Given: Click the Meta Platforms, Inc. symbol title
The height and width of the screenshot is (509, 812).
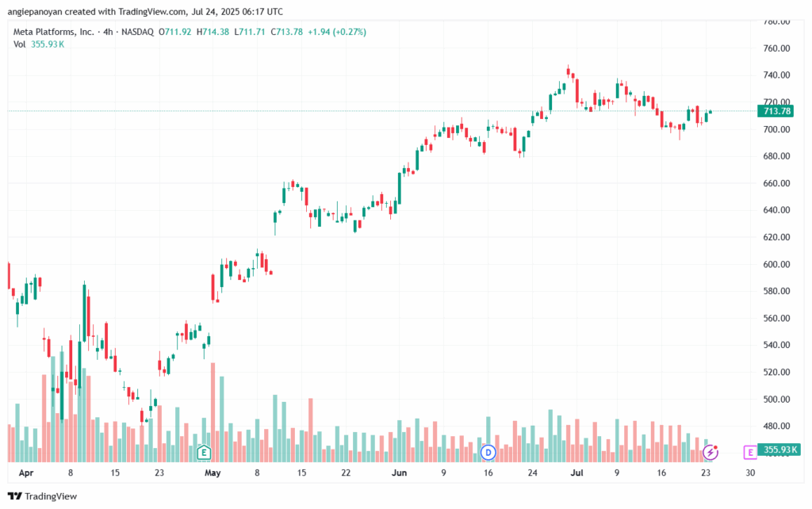Looking at the screenshot, I should (54, 32).
